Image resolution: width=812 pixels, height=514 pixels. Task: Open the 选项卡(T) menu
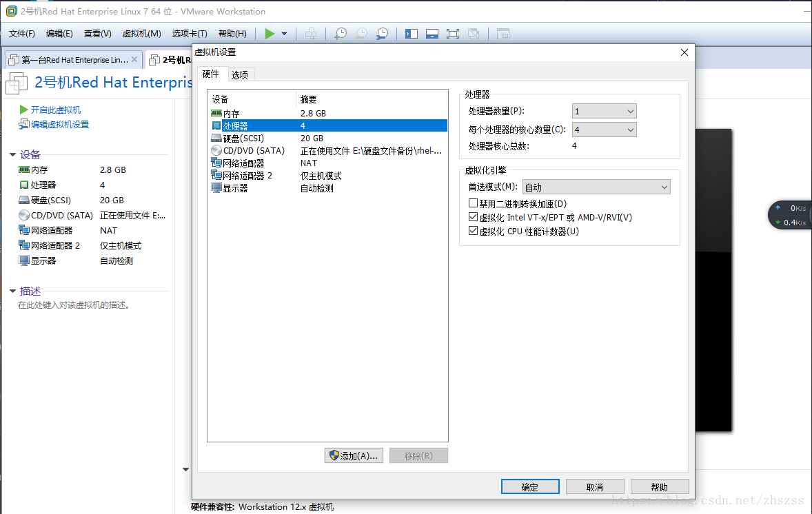point(190,34)
